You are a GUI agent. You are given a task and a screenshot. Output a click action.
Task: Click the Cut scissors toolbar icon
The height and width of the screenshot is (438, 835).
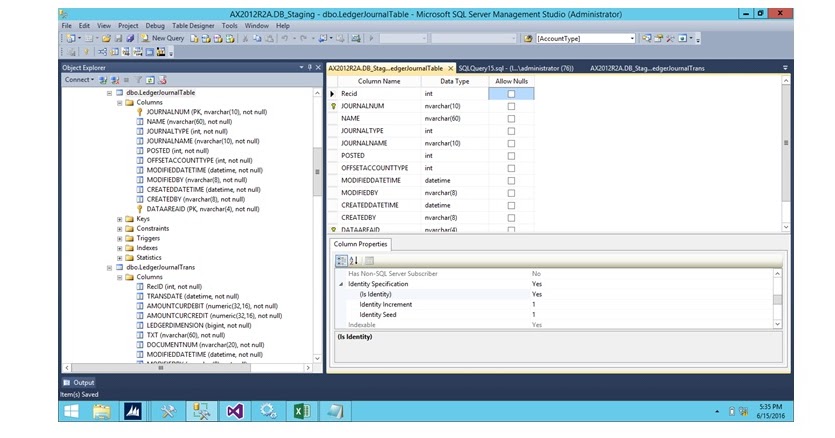pyautogui.click(x=245, y=38)
